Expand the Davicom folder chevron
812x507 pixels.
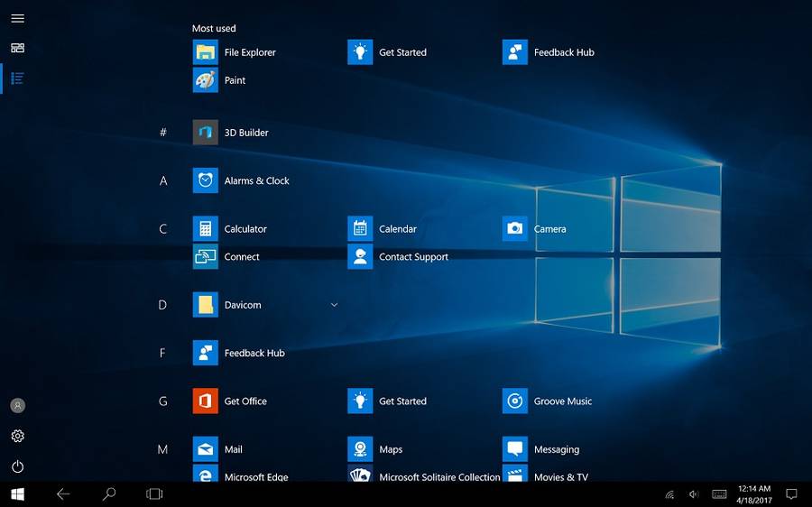[x=334, y=305]
